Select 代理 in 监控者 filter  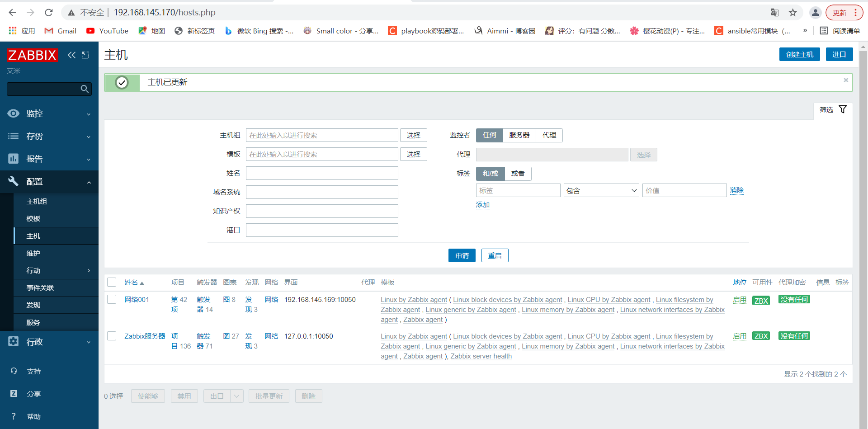[x=549, y=135]
